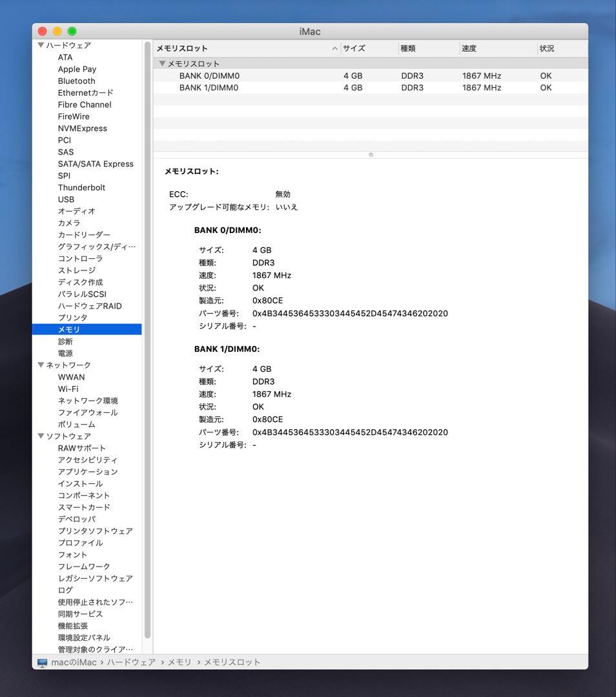Click the pane splitter handle dot
This screenshot has width=616, height=697.
[371, 155]
